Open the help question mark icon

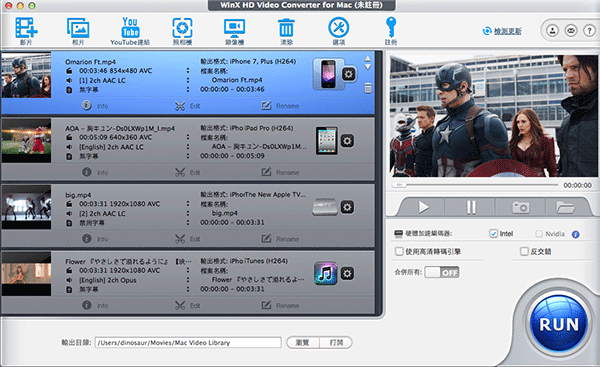coord(589,31)
